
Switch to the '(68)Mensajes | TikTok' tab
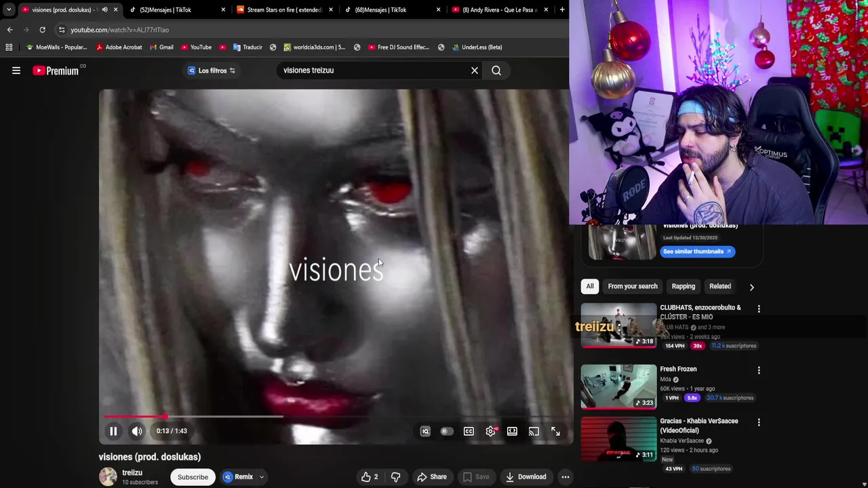[392, 9]
